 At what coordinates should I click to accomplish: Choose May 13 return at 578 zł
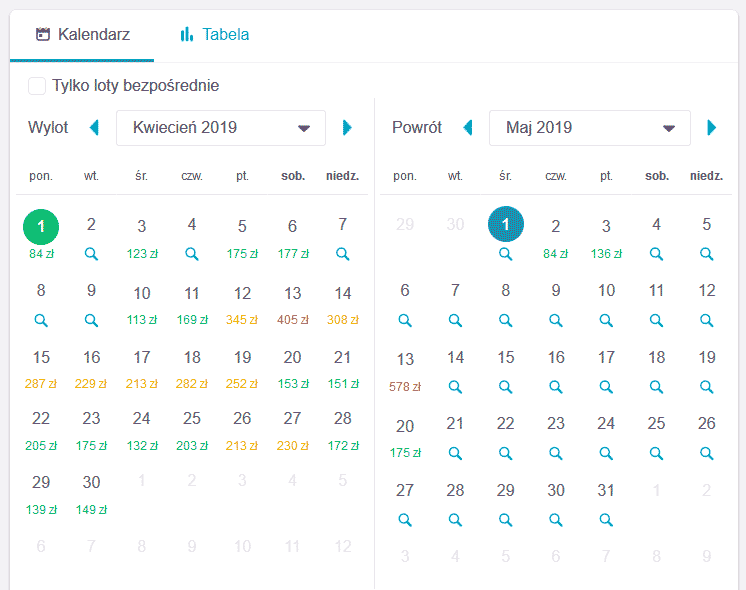(405, 372)
